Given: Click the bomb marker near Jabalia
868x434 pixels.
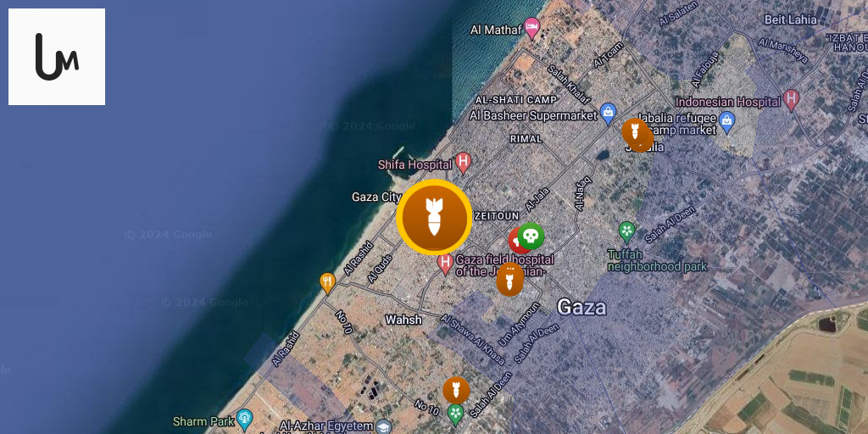Looking at the screenshot, I should 636,131.
